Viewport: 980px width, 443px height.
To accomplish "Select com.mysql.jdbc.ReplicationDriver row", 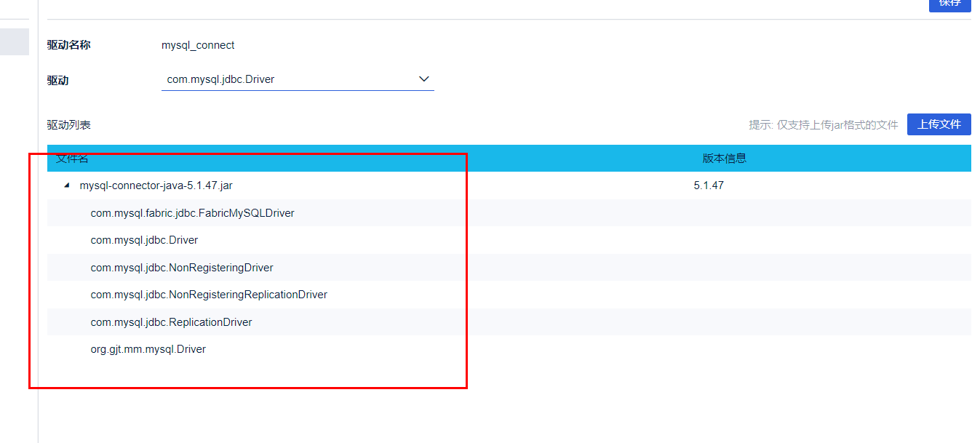I will [509, 322].
